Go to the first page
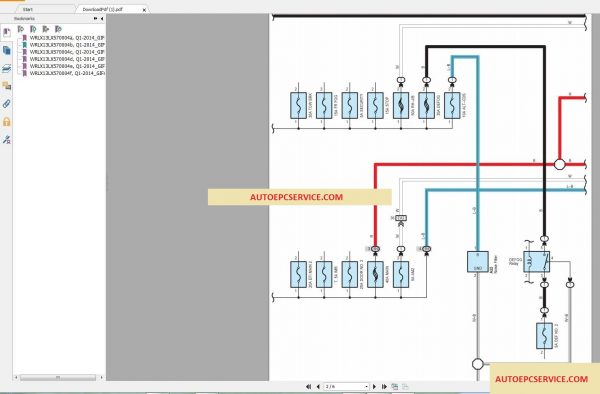 tap(308, 387)
